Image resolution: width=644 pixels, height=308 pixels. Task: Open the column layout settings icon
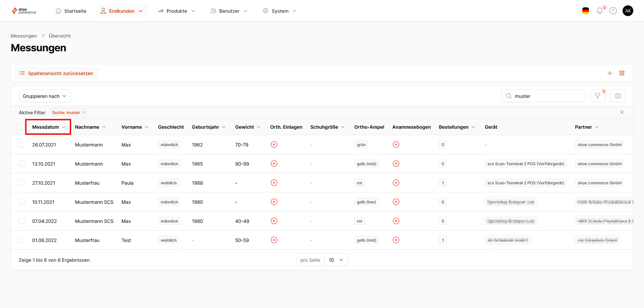pos(618,96)
